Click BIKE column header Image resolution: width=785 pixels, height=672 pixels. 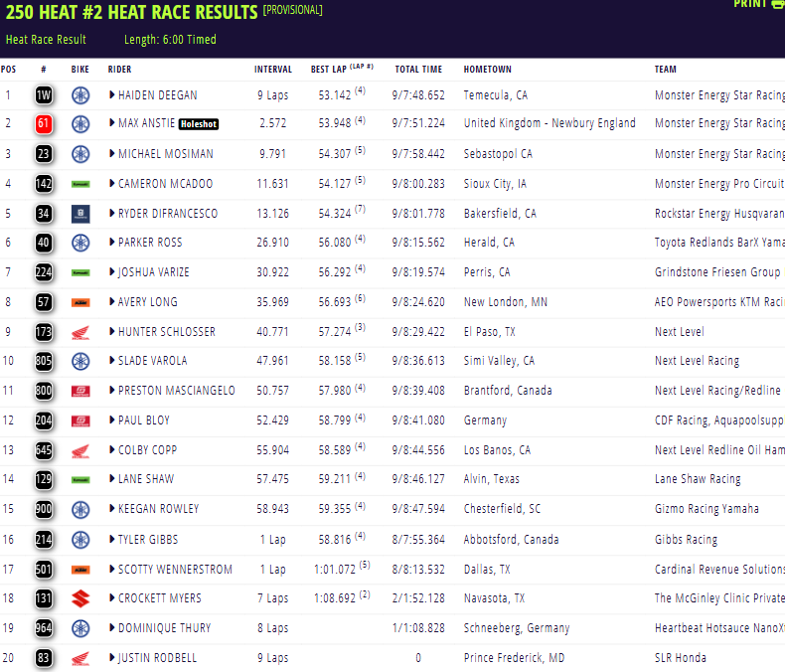click(x=80, y=70)
